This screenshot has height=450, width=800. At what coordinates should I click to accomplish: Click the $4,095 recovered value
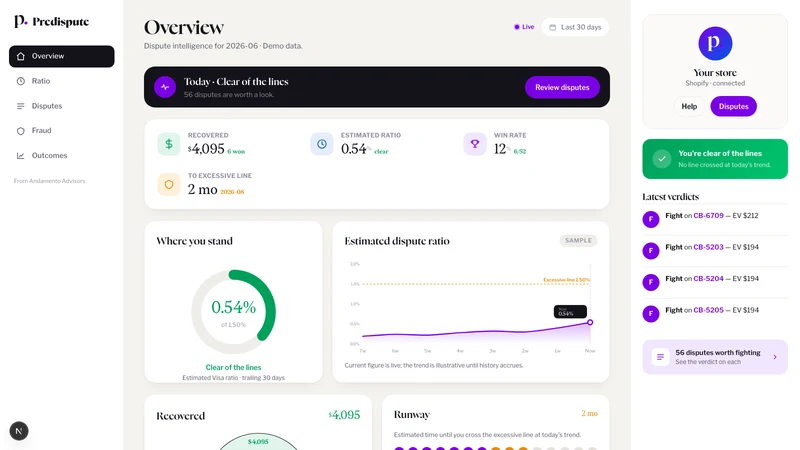206,148
